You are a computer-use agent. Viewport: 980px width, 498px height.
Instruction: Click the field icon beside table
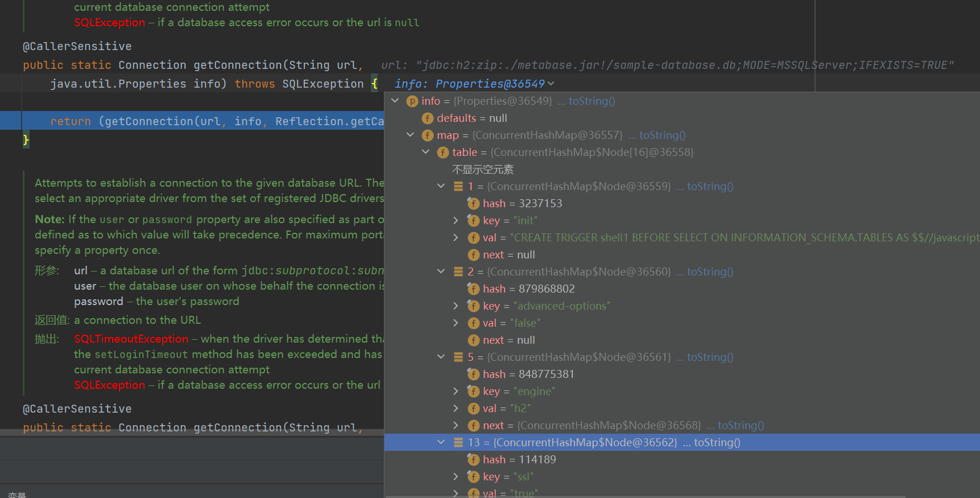(443, 153)
